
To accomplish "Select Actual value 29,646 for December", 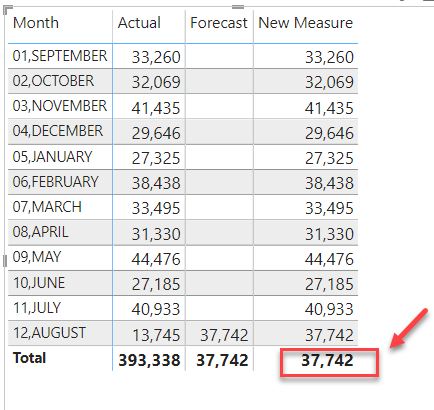I will click(156, 133).
